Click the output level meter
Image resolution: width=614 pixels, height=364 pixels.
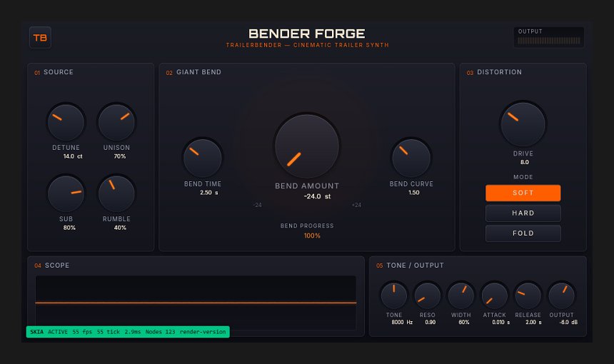[549, 41]
